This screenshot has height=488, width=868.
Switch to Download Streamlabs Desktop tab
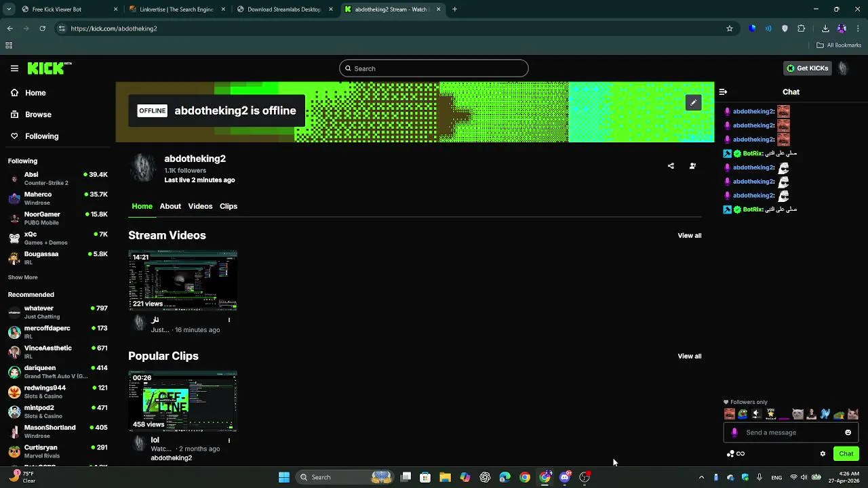click(x=285, y=9)
